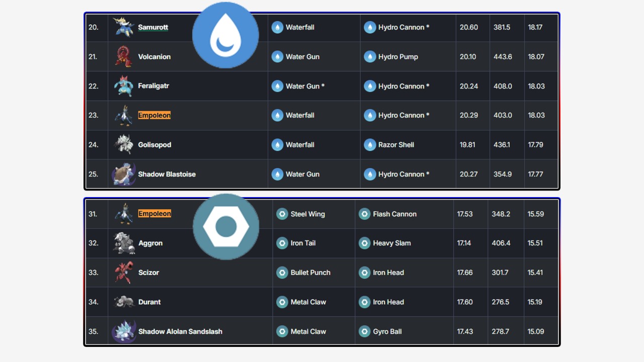Click the Aggron sprite image
Viewport: 644px width, 362px height.
click(123, 243)
